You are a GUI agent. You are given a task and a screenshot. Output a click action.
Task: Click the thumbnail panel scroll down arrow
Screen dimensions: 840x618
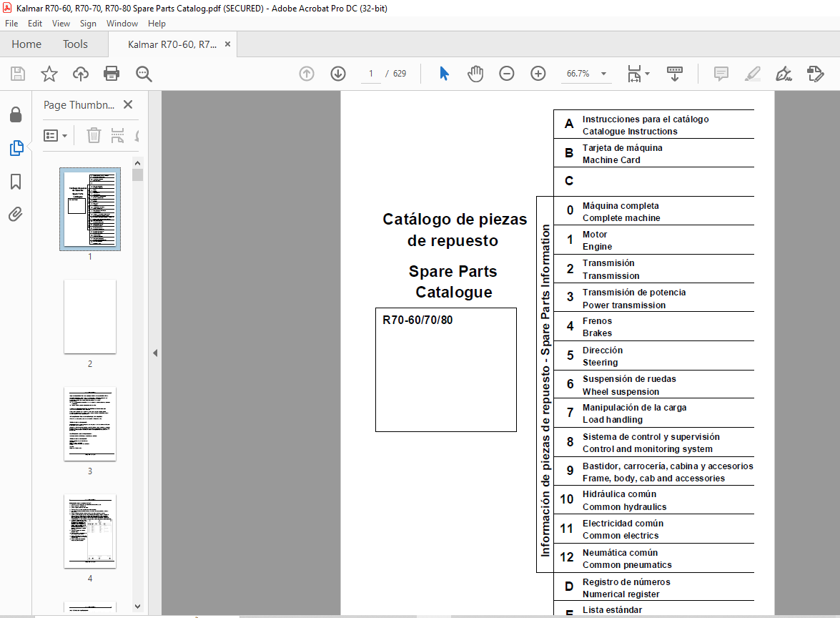pos(138,607)
